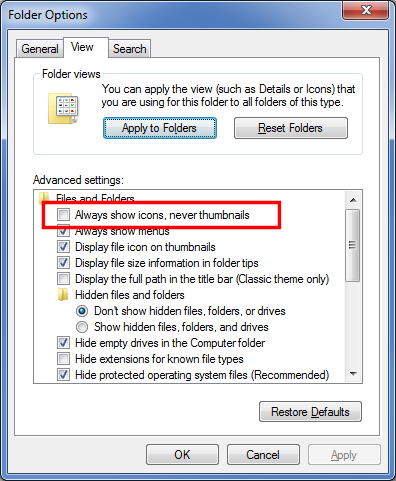This screenshot has width=396, height=481.
Task: Switch to the Search tab
Action: 130,49
